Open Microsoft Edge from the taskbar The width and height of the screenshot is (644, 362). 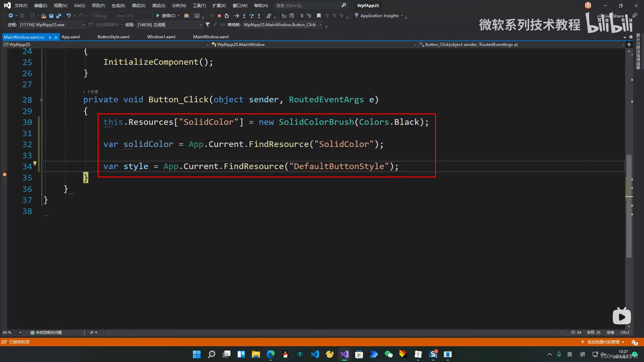coord(271,354)
